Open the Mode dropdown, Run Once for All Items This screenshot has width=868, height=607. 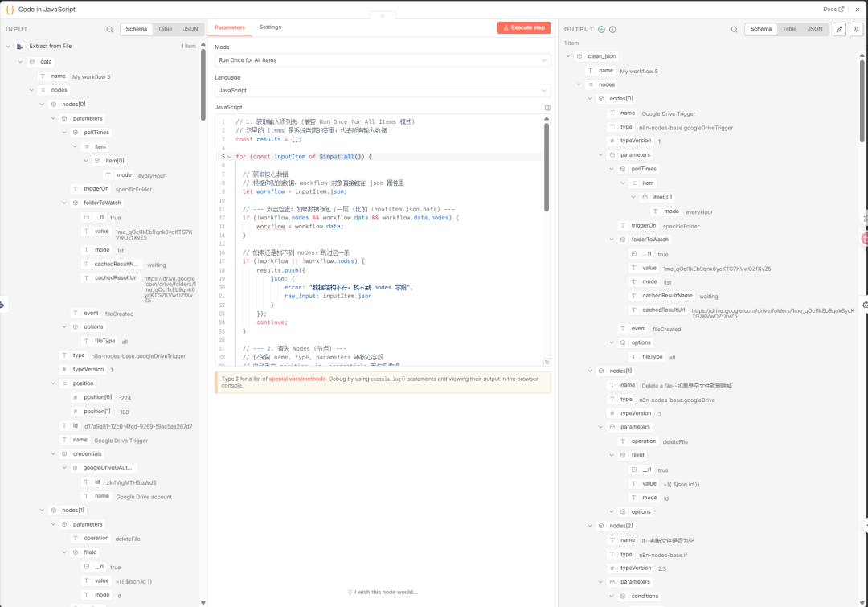click(x=383, y=60)
